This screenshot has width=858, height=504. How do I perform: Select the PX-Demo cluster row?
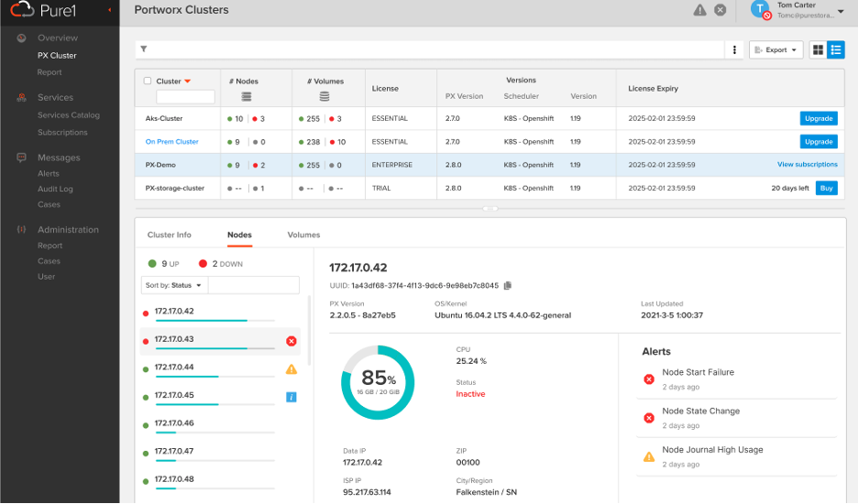tap(489, 165)
